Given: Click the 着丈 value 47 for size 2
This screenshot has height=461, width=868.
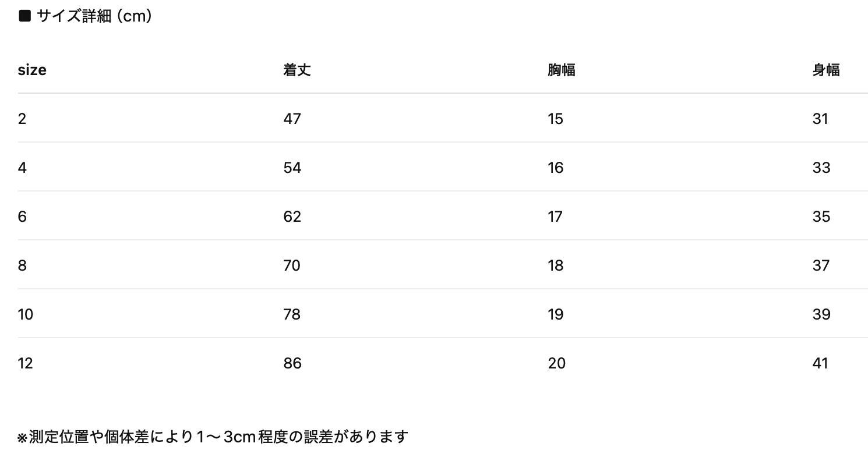Looking at the screenshot, I should coord(292,119).
